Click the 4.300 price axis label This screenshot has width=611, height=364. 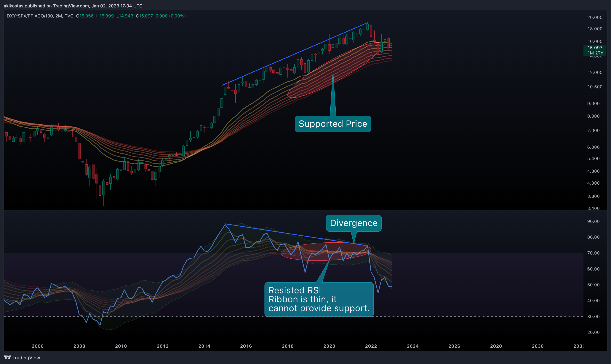tap(593, 183)
